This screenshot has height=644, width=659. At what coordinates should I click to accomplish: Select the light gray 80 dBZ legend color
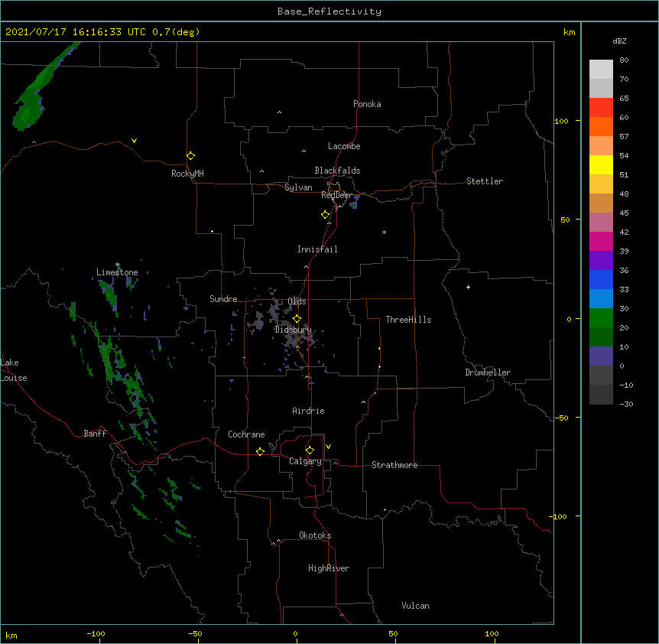click(x=601, y=70)
